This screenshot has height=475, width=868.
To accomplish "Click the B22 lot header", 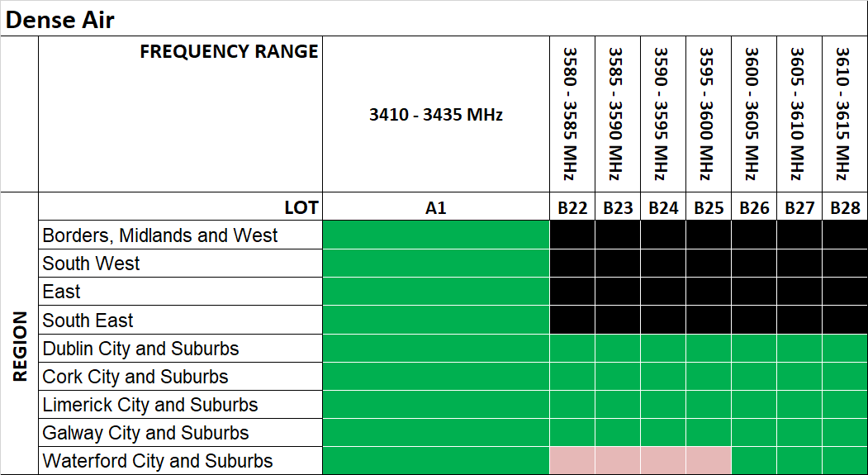I will click(572, 207).
